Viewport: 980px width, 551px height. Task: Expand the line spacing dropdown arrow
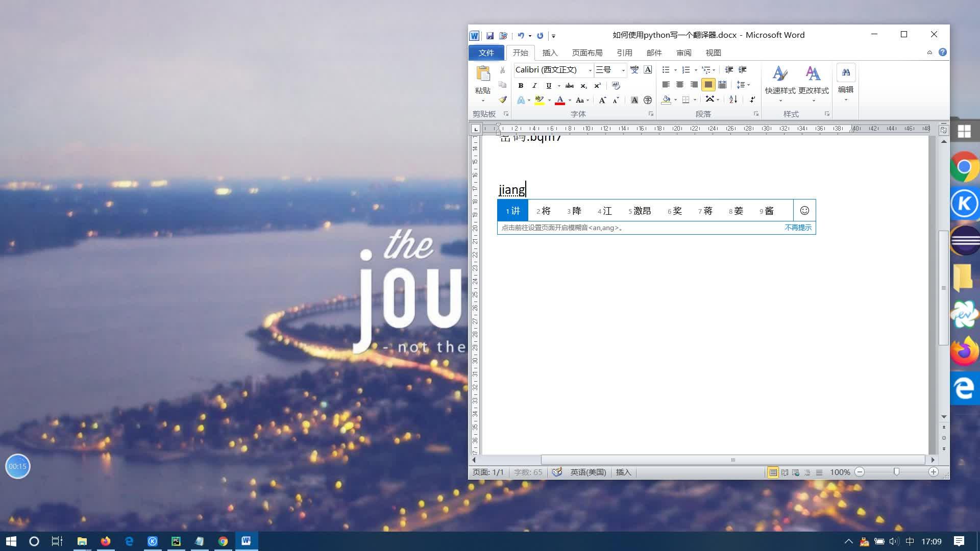coord(749,85)
